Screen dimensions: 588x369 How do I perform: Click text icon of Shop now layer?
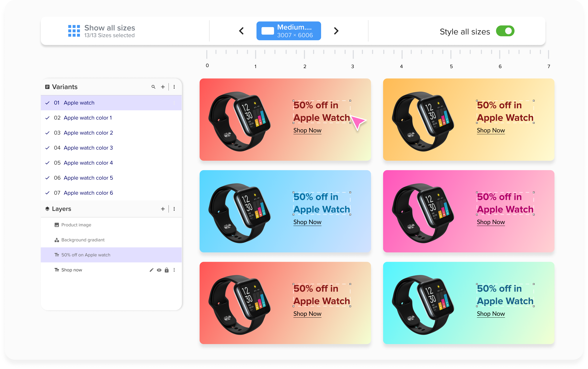pyautogui.click(x=57, y=270)
